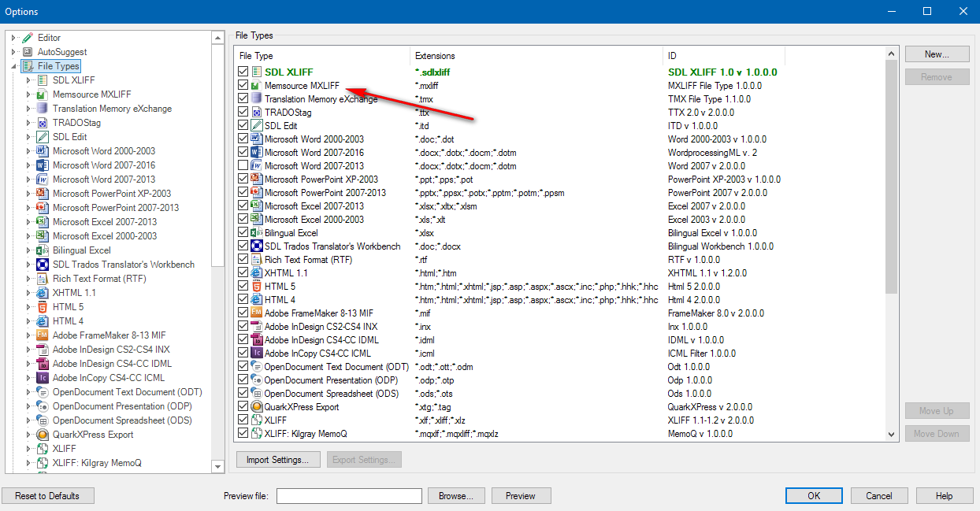Image resolution: width=980 pixels, height=511 pixels.
Task: Expand the Microsoft Word 2007-2016 tree node
Action: point(29,165)
